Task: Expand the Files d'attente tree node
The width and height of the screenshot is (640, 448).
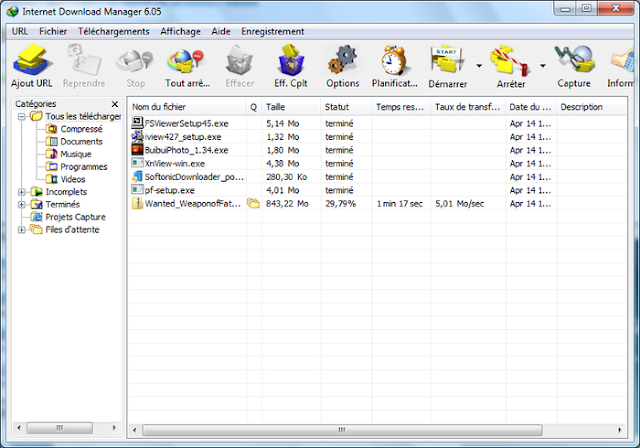Action: 22,230
